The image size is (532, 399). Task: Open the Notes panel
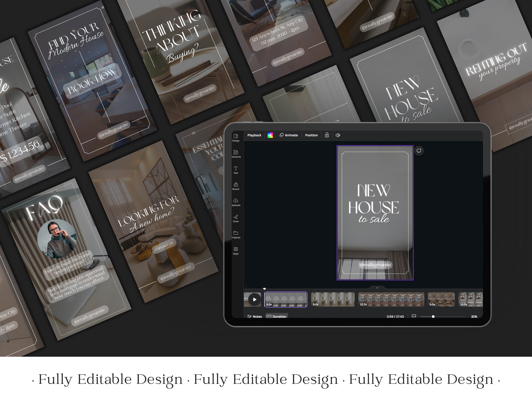tap(255, 316)
